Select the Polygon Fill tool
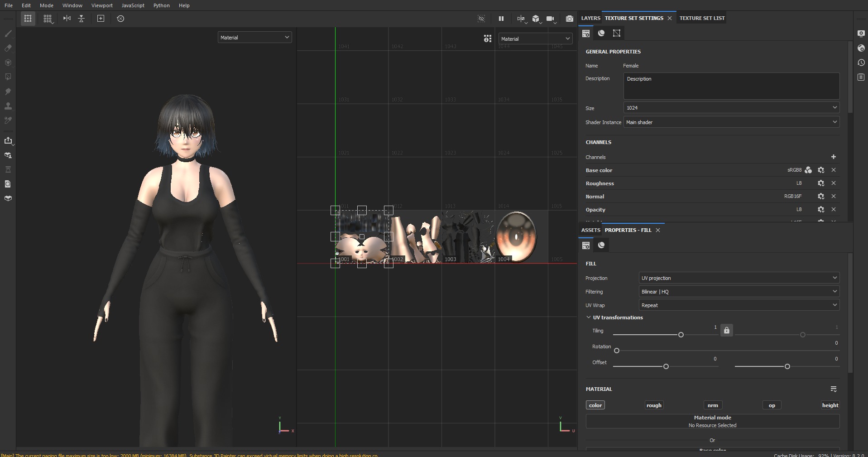 (x=8, y=77)
